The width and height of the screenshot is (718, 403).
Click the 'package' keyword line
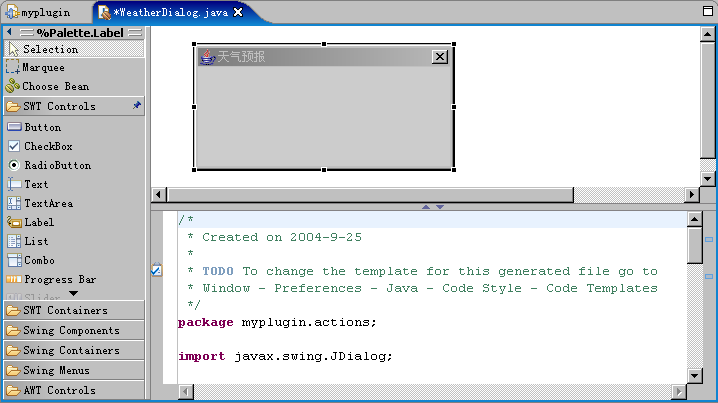click(277, 322)
